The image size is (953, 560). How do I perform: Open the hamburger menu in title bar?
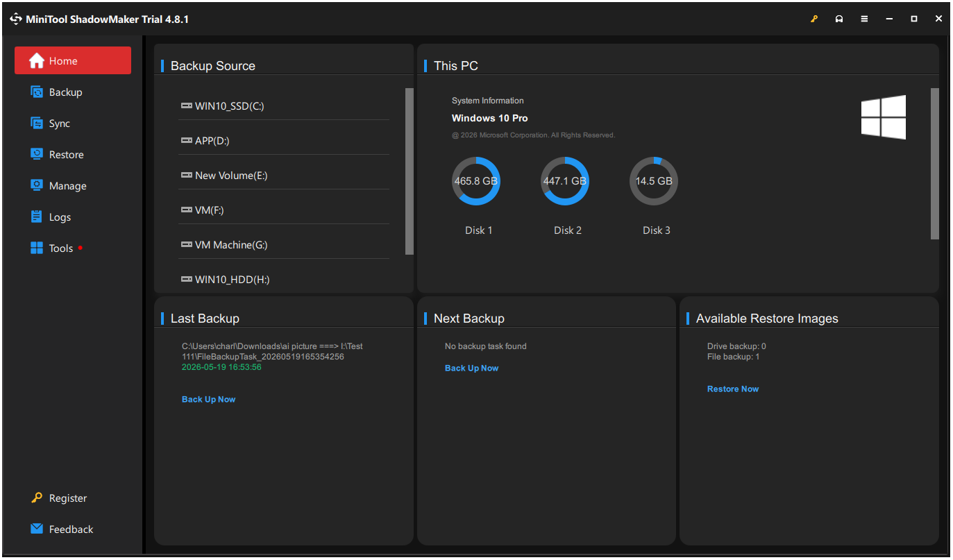coord(864,19)
